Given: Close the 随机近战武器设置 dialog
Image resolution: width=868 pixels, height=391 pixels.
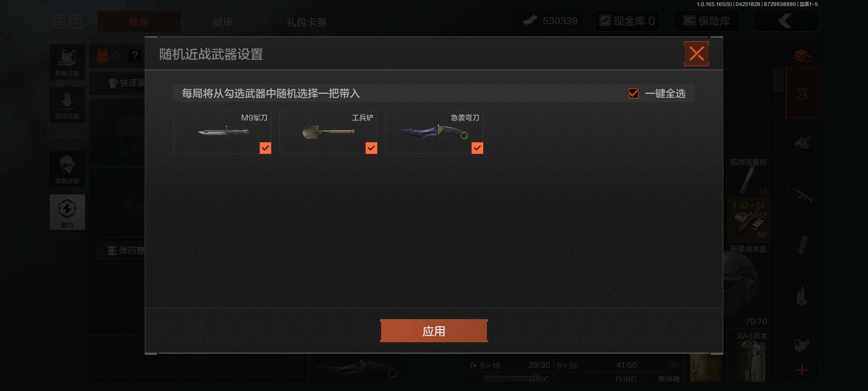Looking at the screenshot, I should [x=696, y=54].
